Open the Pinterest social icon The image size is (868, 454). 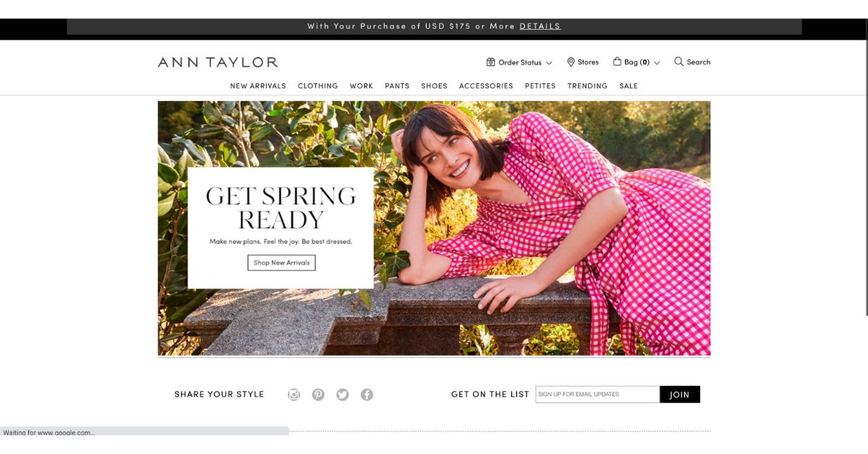[318, 395]
